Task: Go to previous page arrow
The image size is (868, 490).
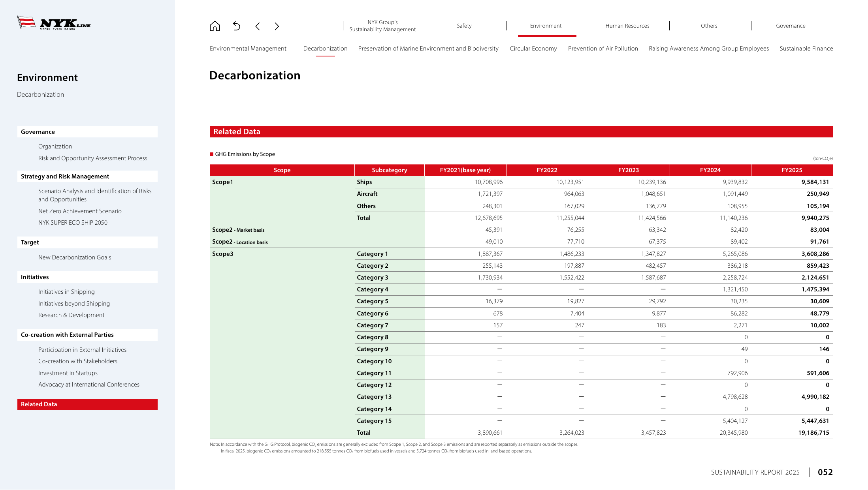Action: coord(258,26)
